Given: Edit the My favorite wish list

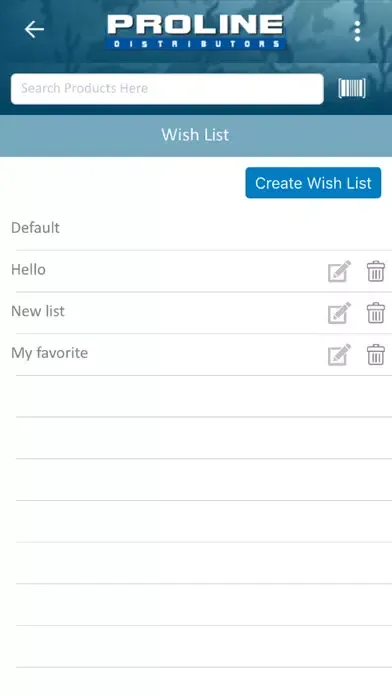Looking at the screenshot, I should pos(339,354).
